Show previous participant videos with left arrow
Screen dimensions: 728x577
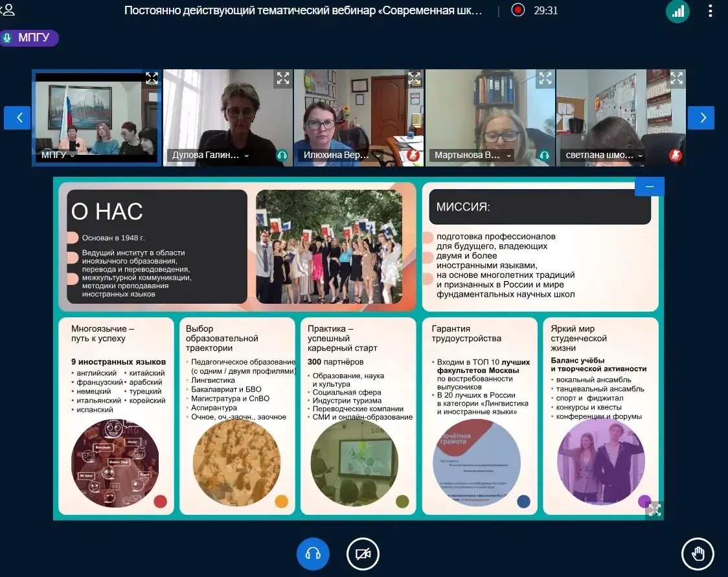[x=17, y=118]
